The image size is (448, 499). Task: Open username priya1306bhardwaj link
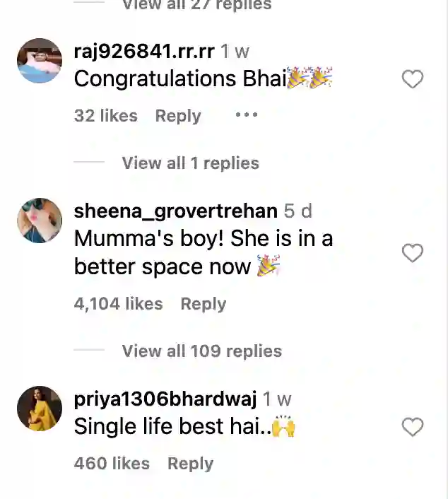coord(165,399)
